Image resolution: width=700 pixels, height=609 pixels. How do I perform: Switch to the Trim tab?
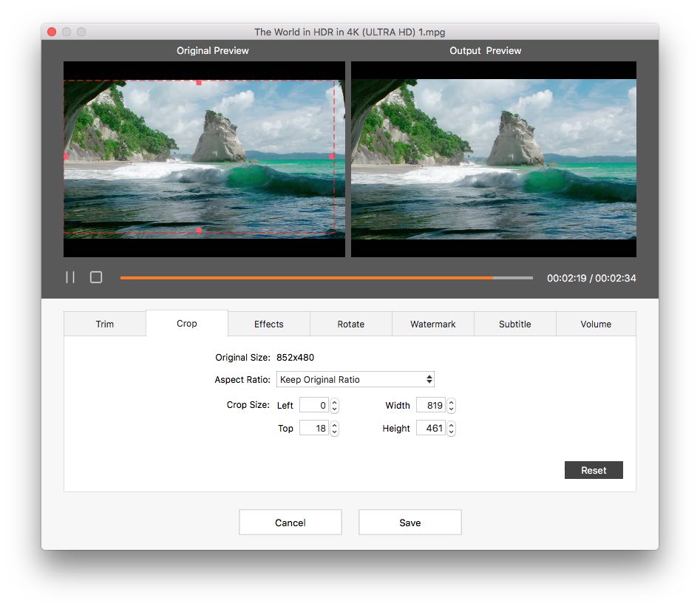[x=105, y=324]
